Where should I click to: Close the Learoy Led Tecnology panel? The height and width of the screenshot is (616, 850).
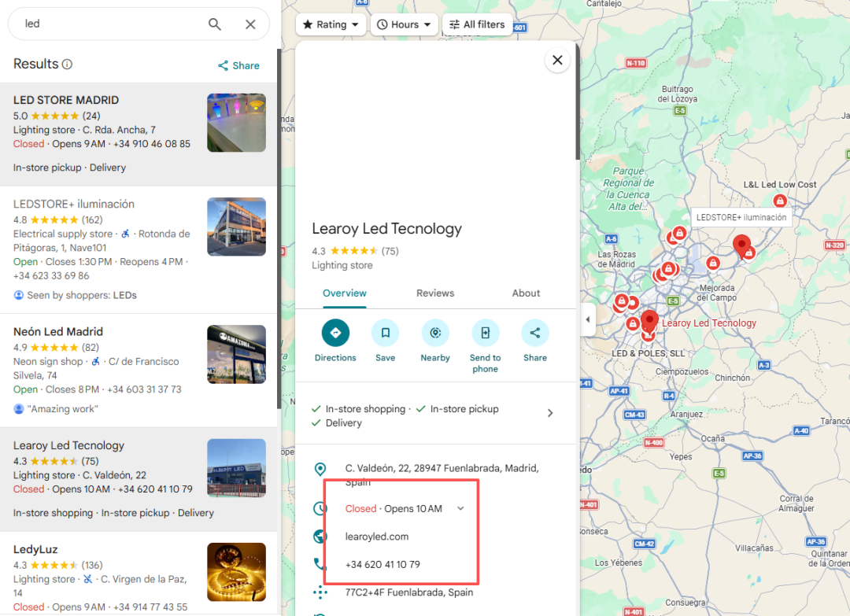pyautogui.click(x=557, y=60)
